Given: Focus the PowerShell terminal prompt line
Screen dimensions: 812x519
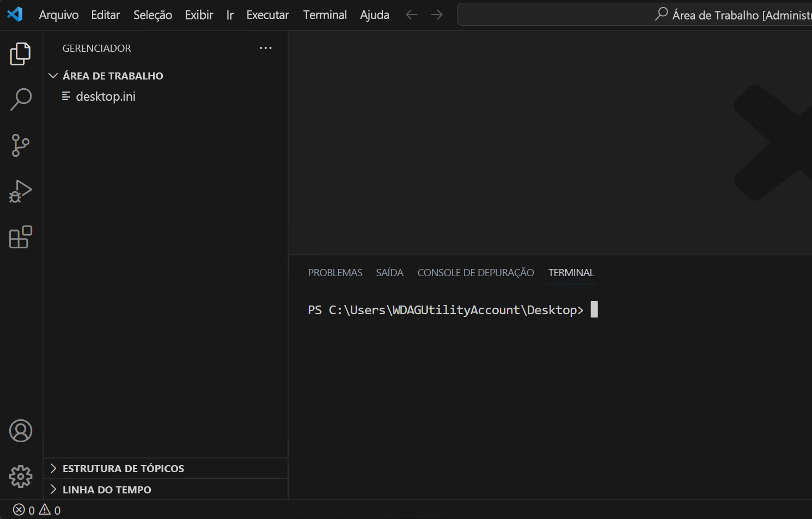Looking at the screenshot, I should (453, 310).
